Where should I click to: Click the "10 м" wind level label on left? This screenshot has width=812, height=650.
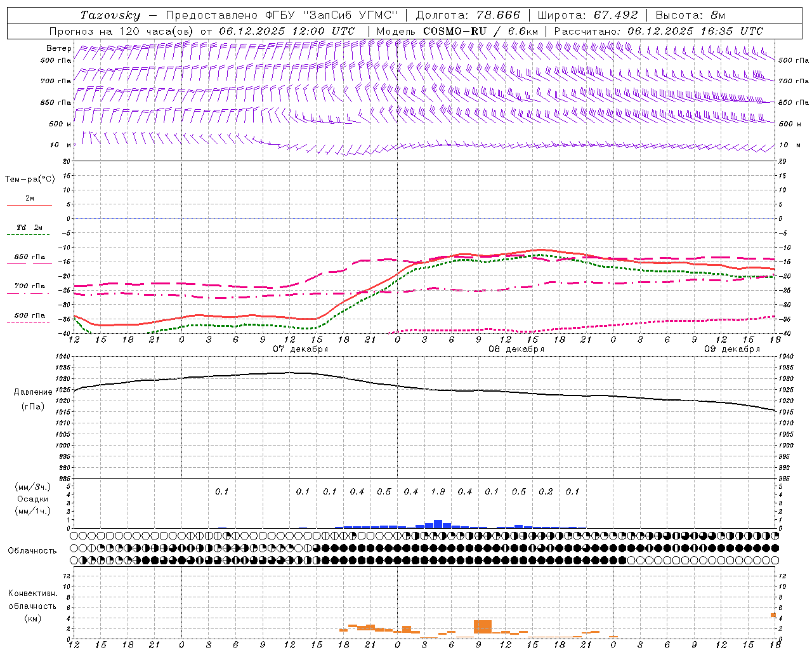(60, 145)
